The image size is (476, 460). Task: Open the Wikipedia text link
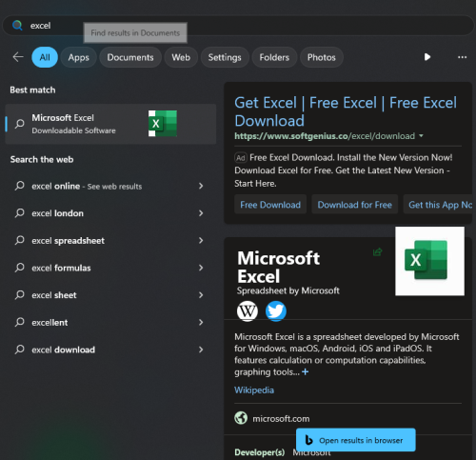(254, 390)
